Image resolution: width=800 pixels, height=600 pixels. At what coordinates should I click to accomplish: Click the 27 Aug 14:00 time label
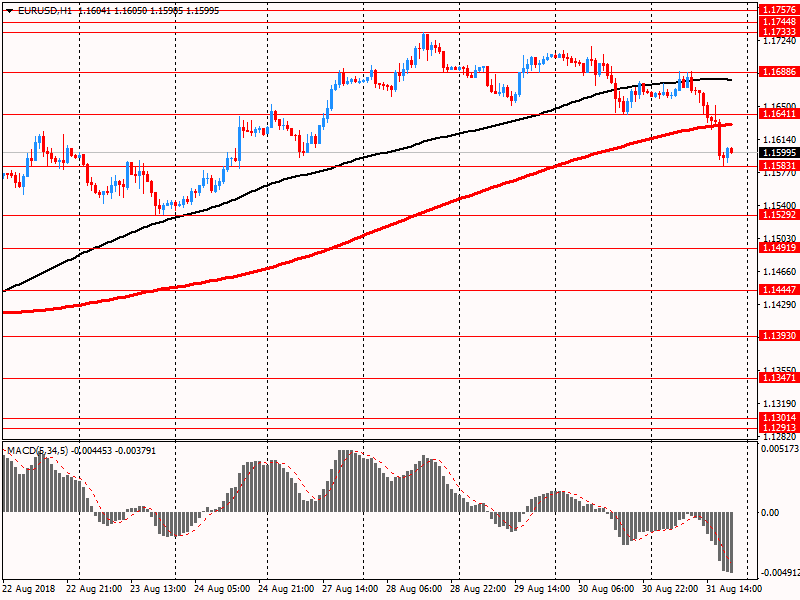[350, 589]
